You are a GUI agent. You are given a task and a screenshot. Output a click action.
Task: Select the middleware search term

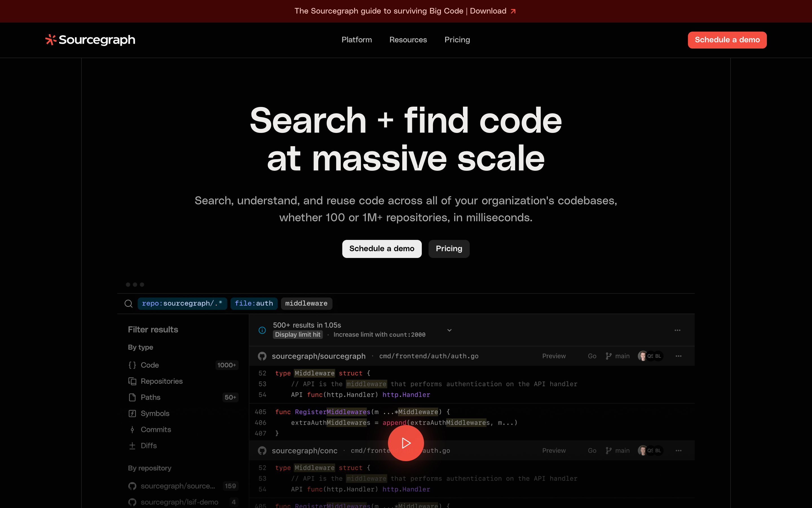coord(306,303)
